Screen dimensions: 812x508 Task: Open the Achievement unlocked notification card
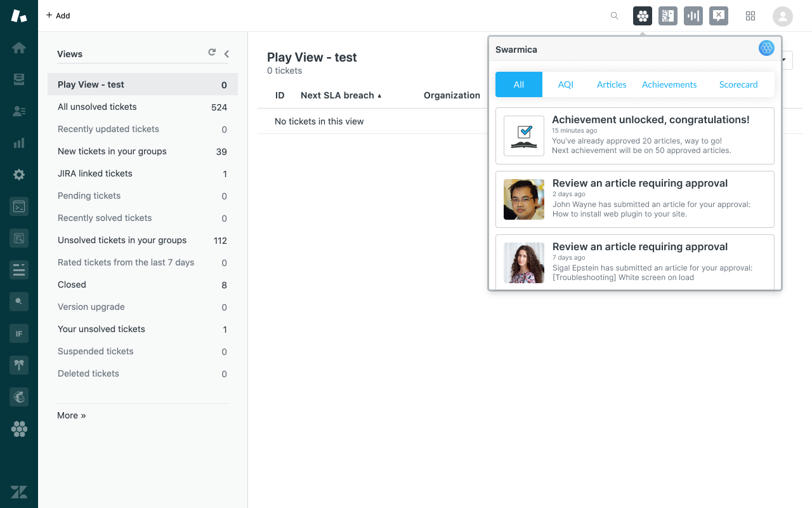(635, 136)
